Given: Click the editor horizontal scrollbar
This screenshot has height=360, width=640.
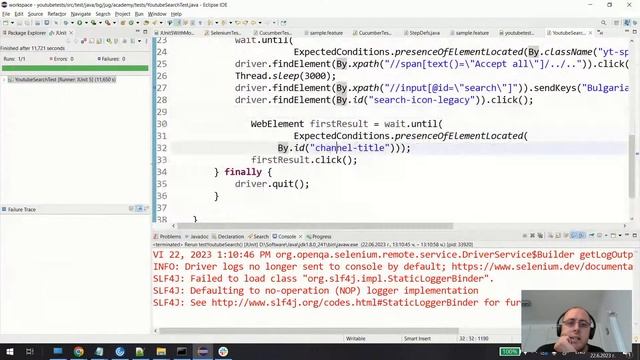Looking at the screenshot, I should tap(315, 226).
